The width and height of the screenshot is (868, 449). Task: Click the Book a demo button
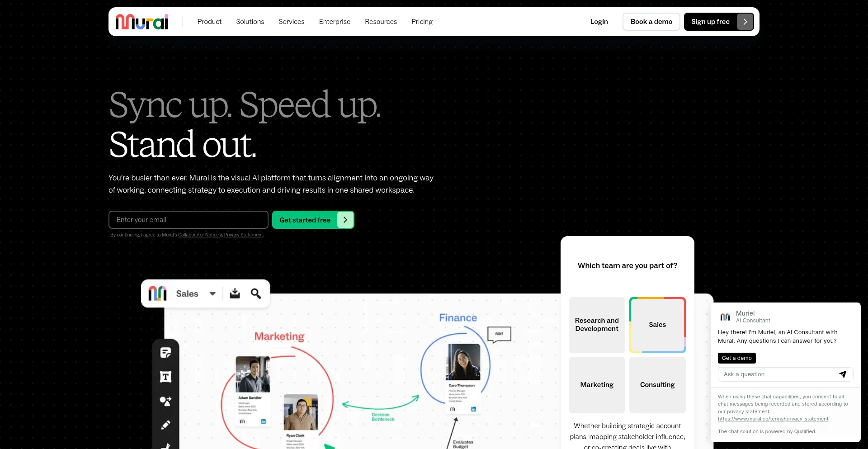[651, 22]
